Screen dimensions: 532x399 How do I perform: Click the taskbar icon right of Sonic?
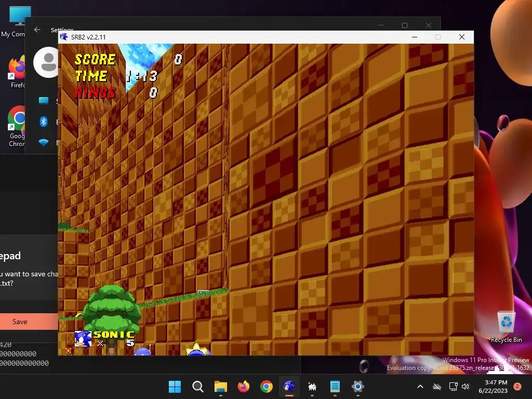coord(312,386)
